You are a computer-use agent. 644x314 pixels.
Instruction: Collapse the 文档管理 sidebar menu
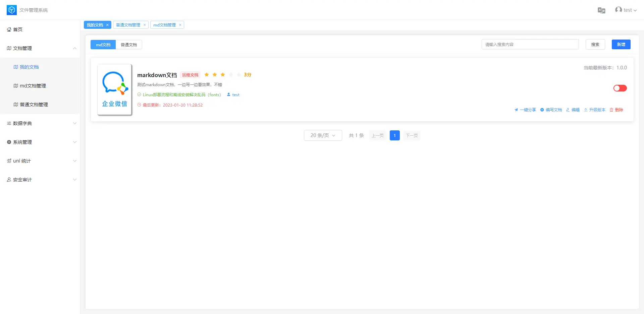pyautogui.click(x=40, y=48)
